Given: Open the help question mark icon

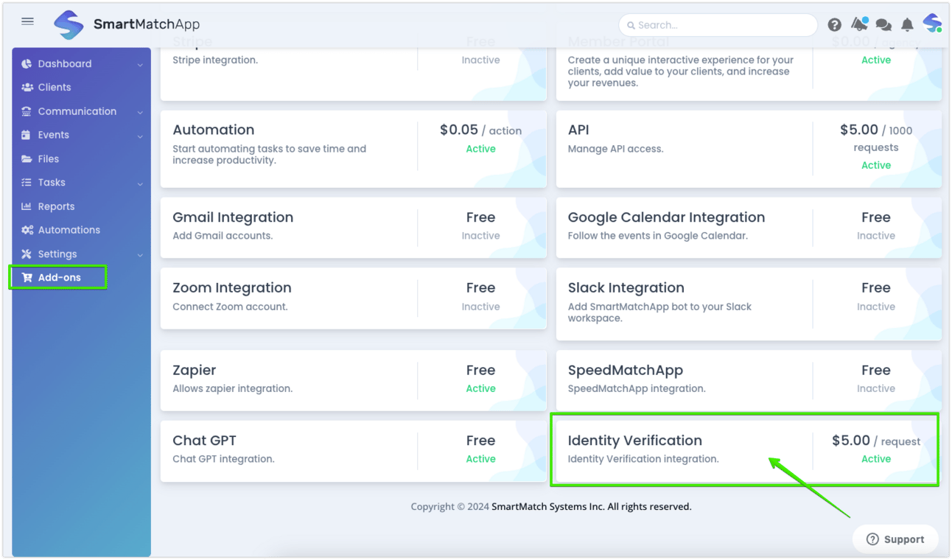Looking at the screenshot, I should (x=834, y=25).
